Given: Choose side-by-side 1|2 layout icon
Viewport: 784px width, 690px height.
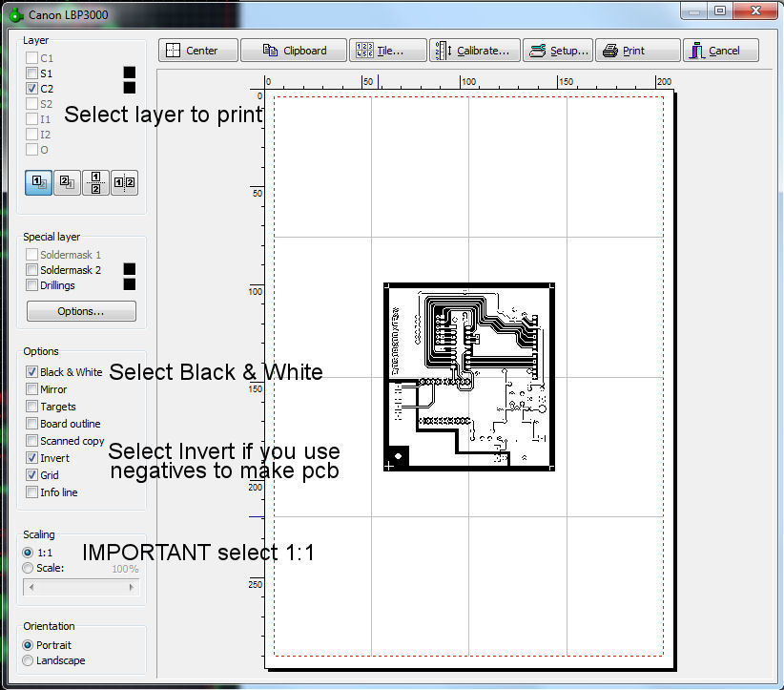Looking at the screenshot, I should [124, 182].
